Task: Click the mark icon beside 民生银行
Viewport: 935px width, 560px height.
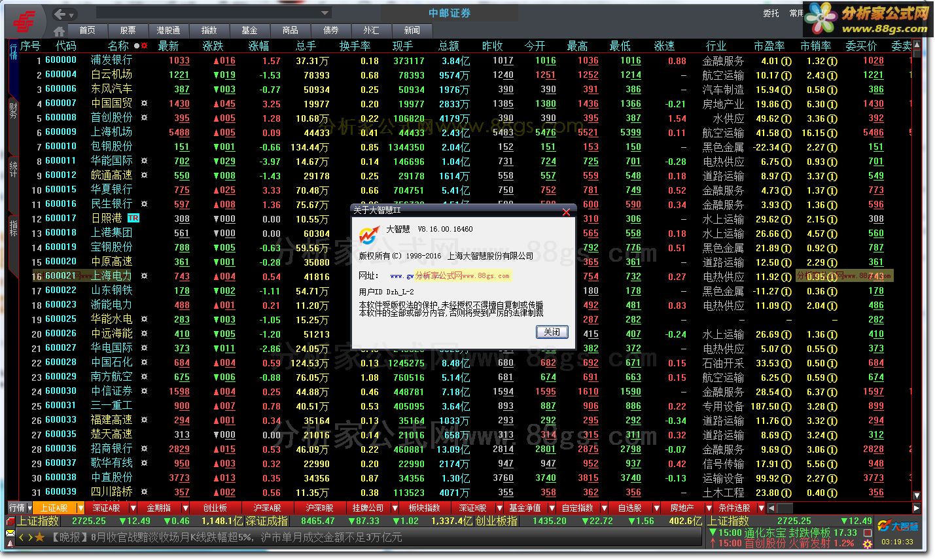Action: 145,205
